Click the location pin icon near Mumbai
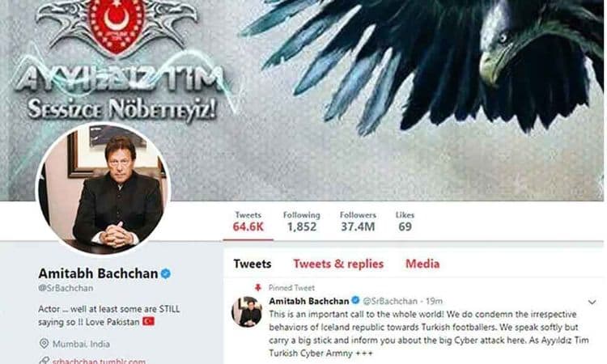 pyautogui.click(x=45, y=344)
